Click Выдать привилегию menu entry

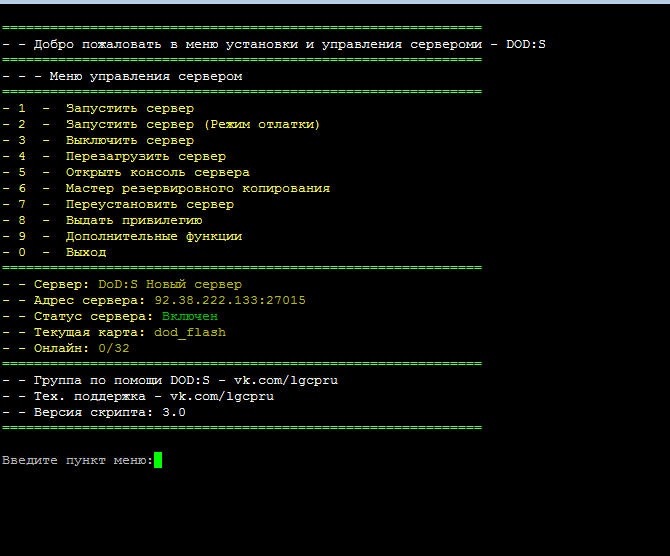[x=134, y=220]
